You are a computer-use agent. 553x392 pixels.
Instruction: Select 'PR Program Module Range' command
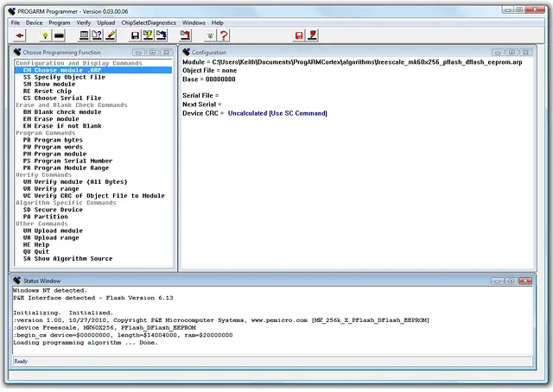(x=66, y=168)
